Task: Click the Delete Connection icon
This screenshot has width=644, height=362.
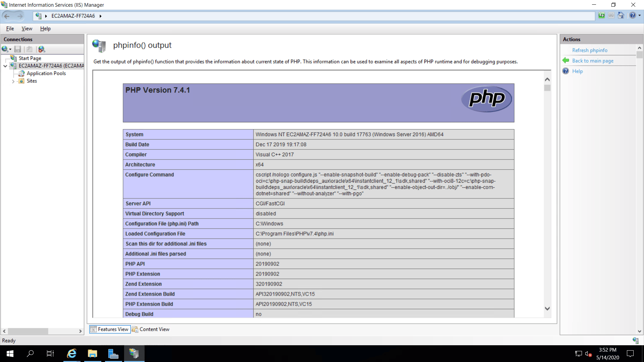Action: click(x=42, y=49)
